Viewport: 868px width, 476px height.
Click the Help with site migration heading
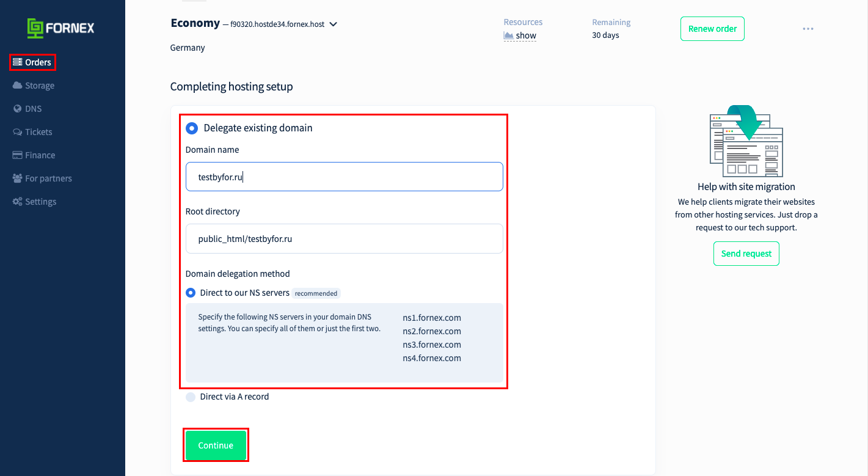point(746,187)
